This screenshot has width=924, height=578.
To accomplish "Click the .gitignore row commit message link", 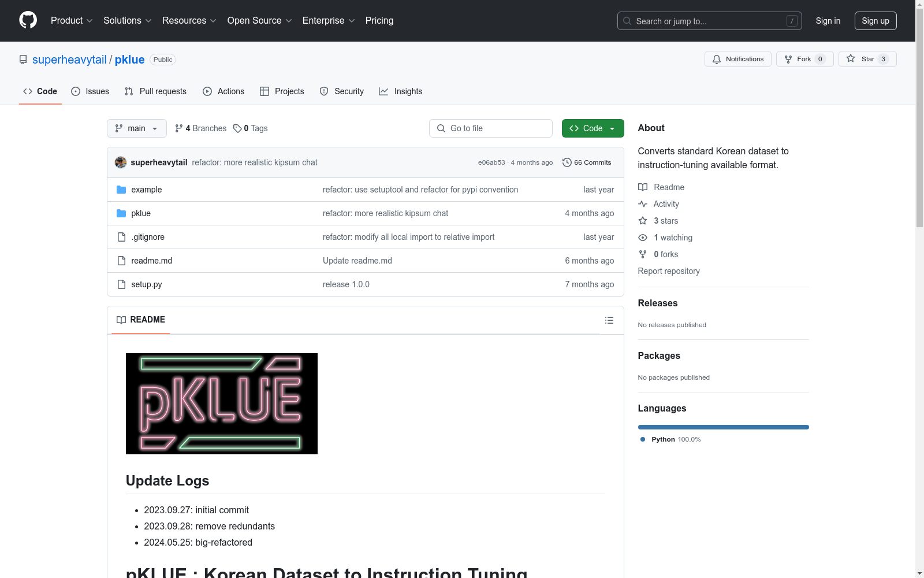I will [x=409, y=237].
